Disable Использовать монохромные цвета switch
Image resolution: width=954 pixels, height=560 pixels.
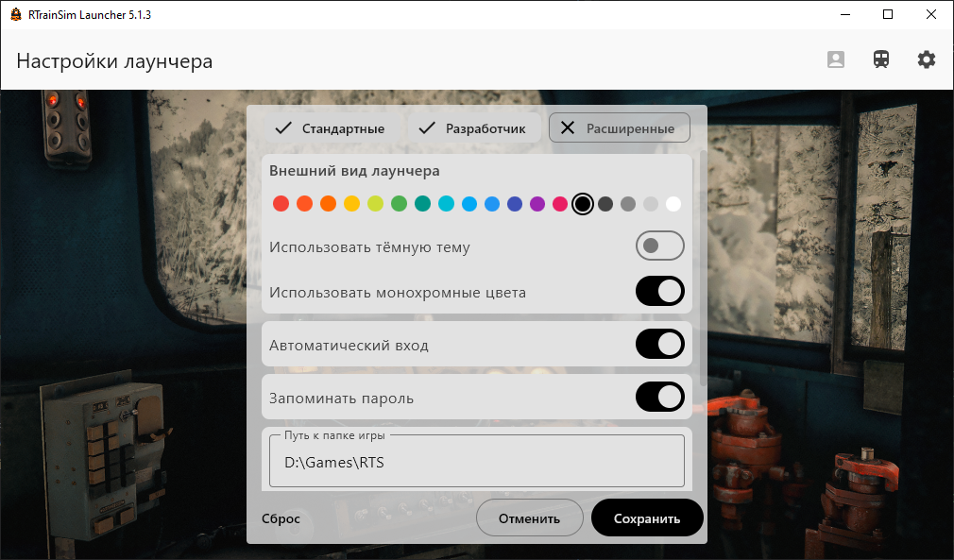tap(660, 291)
